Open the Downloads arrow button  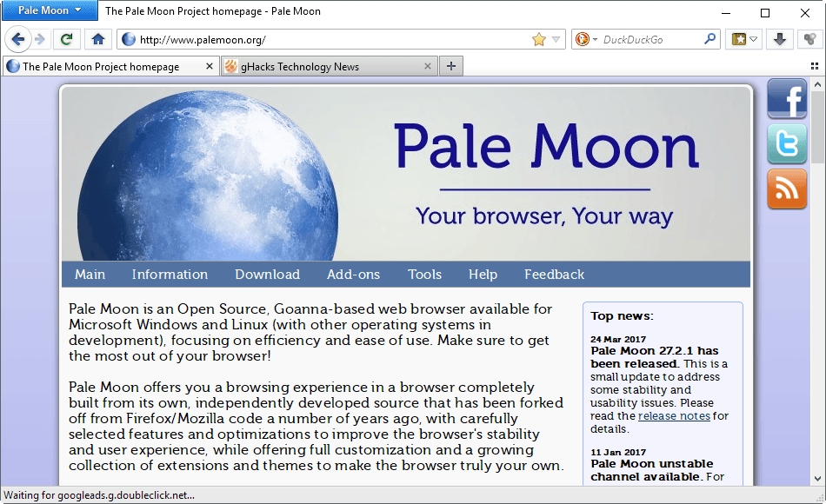click(780, 39)
